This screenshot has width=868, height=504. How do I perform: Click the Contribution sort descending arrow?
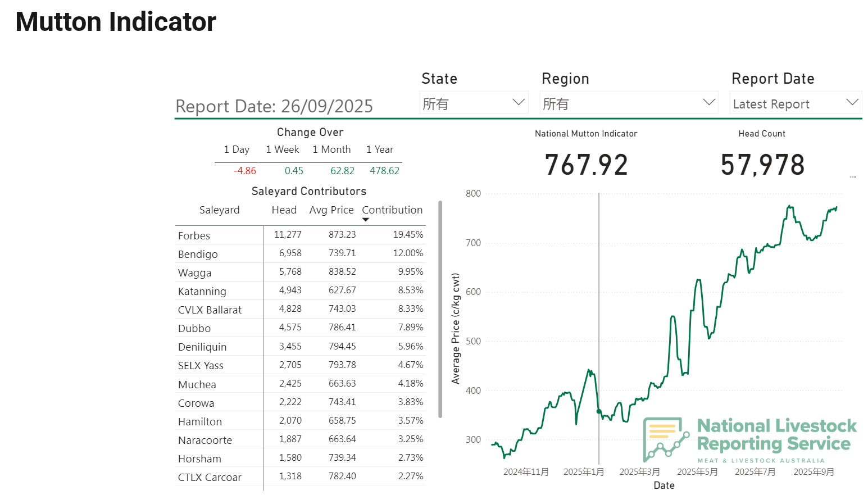(x=366, y=220)
